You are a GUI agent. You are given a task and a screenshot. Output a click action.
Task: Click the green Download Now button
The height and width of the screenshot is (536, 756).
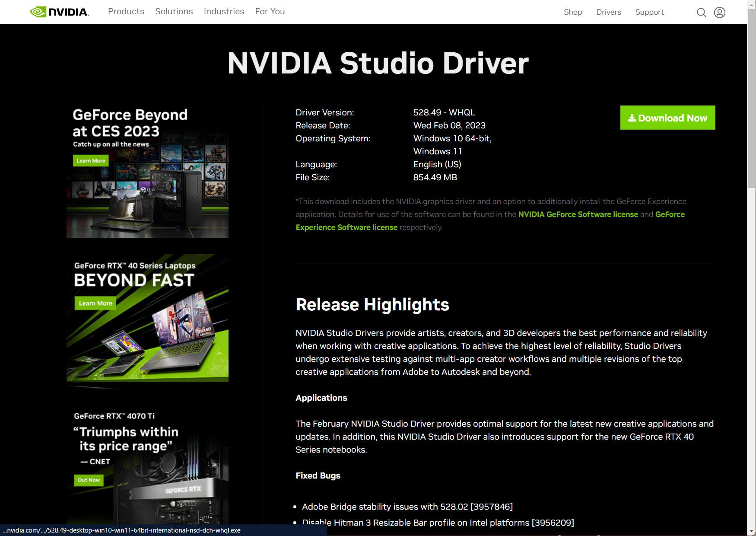[667, 118]
